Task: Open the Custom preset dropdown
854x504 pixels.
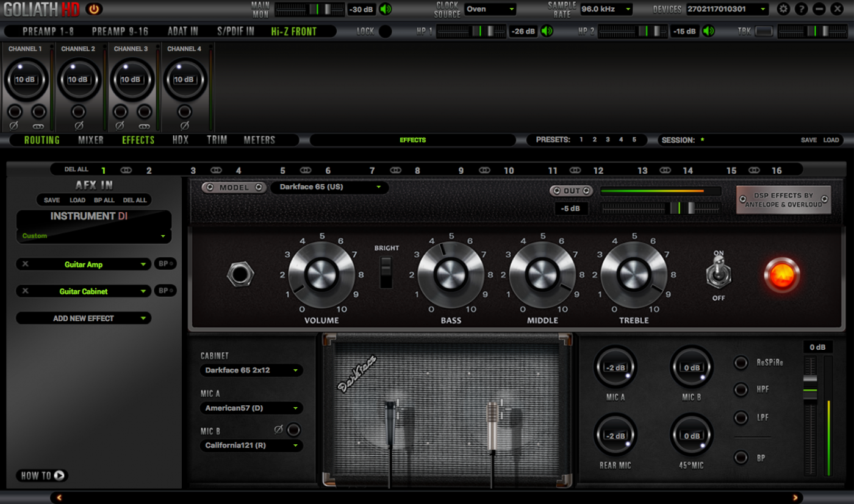Action: (93, 236)
